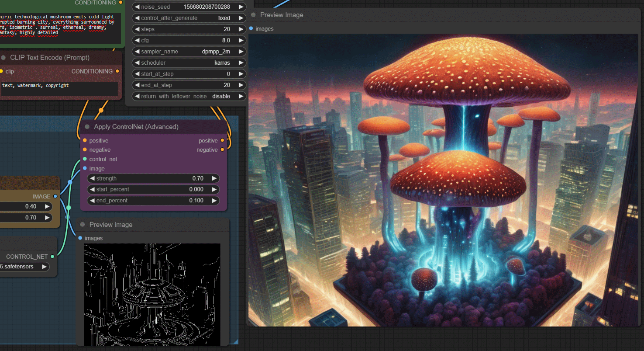The height and width of the screenshot is (351, 644).
Task: Collapse the Apply ControlNet (Advanced) node via its dot
Action: pyautogui.click(x=86, y=127)
